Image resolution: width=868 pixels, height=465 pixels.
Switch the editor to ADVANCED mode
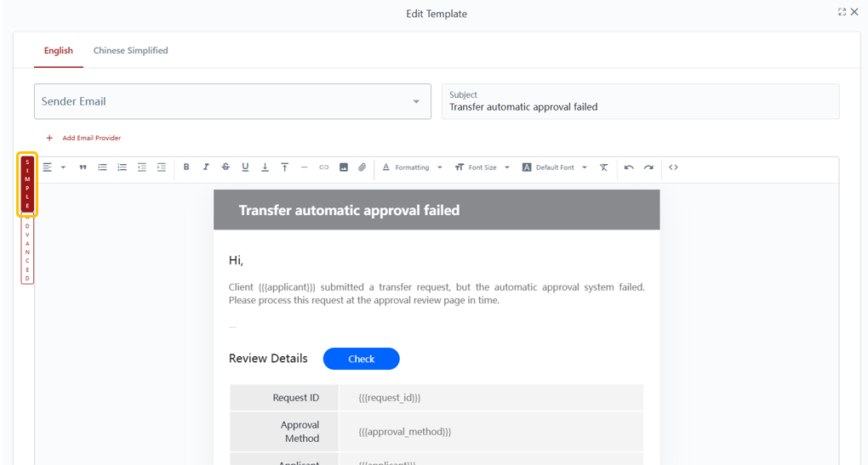click(x=27, y=248)
